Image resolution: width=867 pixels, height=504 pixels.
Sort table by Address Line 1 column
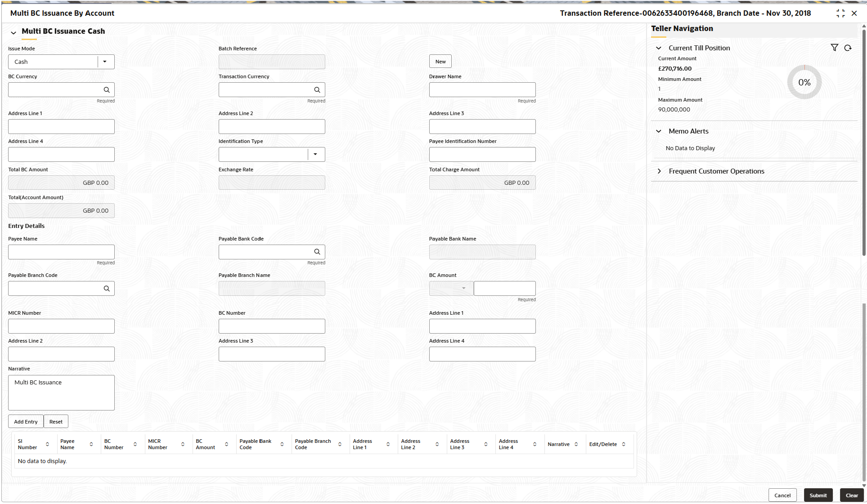388,444
